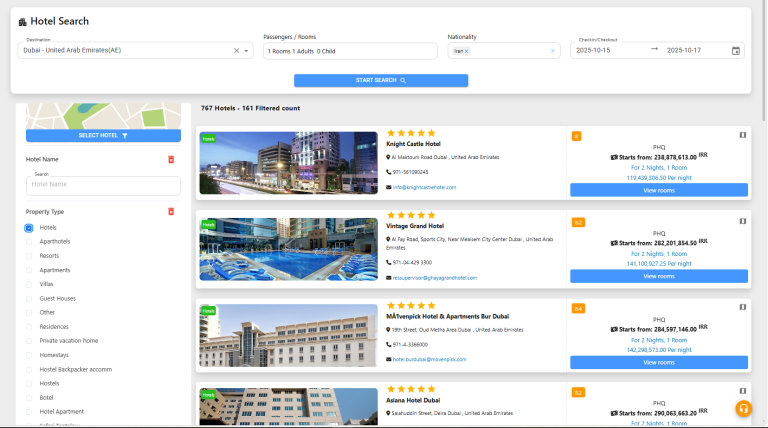The height and width of the screenshot is (428, 768).
Task: Tick the Villas property type checkbox
Action: 29,284
